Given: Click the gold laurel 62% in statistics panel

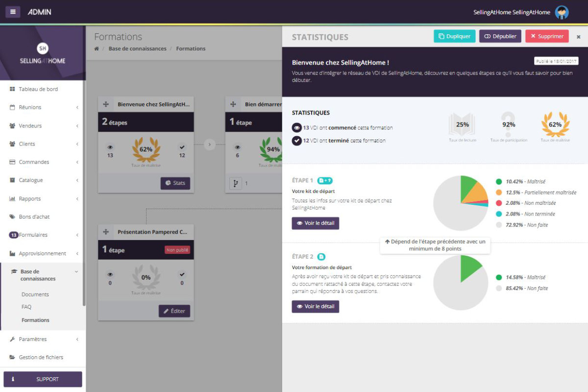Looking at the screenshot, I should [555, 125].
